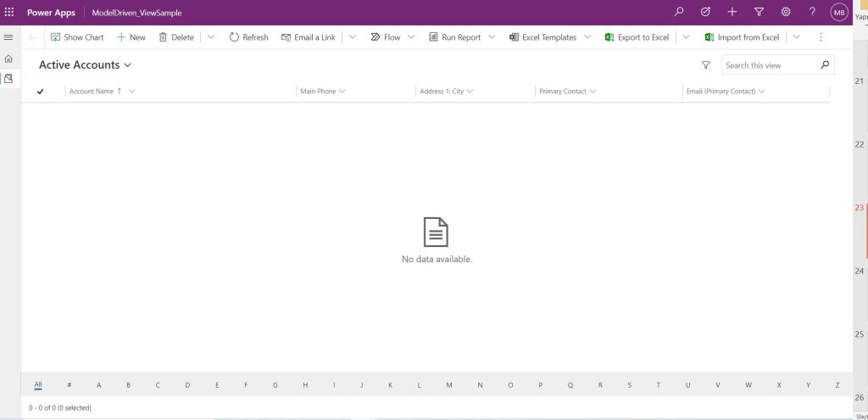Viewport: 868px width, 420px height.
Task: Click into the Search this view field
Action: coord(770,65)
